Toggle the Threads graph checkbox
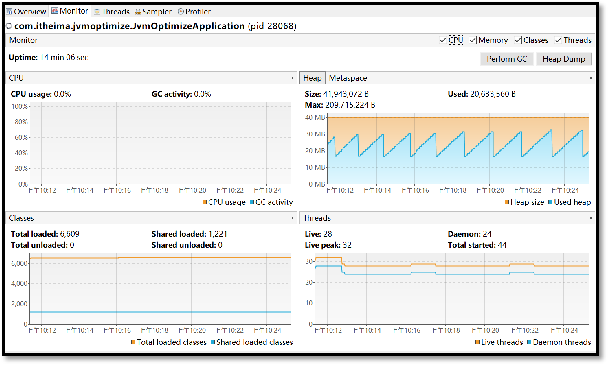The image size is (608, 365). [x=558, y=40]
